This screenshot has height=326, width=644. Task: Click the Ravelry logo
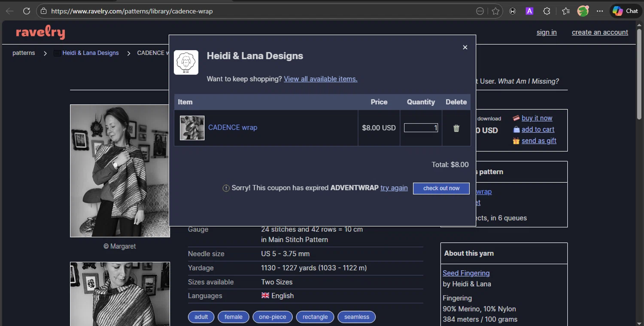(40, 33)
